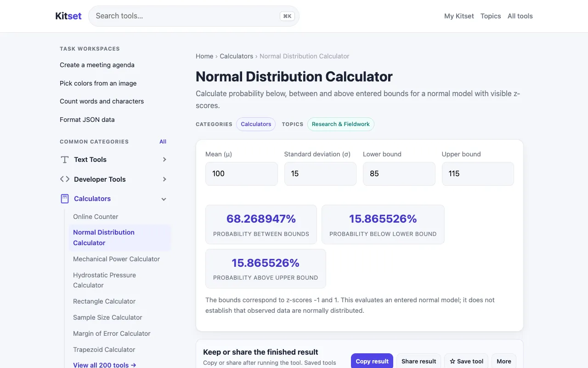Click the Probability Above Upper Bound result
This screenshot has width=588, height=368.
(266, 269)
